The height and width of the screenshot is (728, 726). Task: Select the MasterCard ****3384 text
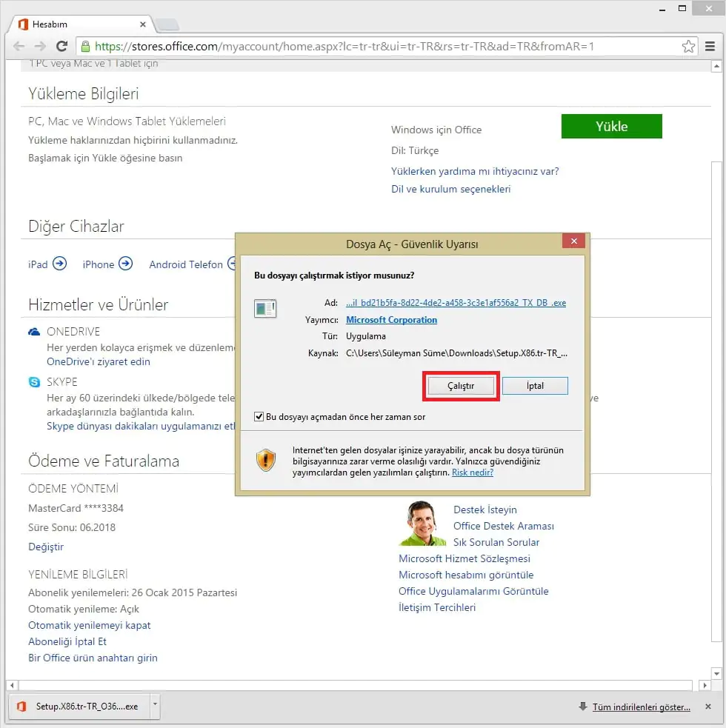point(76,508)
